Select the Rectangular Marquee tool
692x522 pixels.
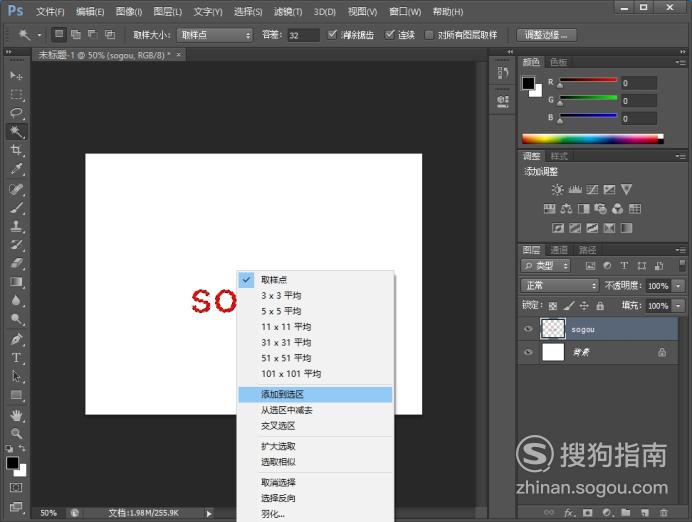(x=16, y=94)
